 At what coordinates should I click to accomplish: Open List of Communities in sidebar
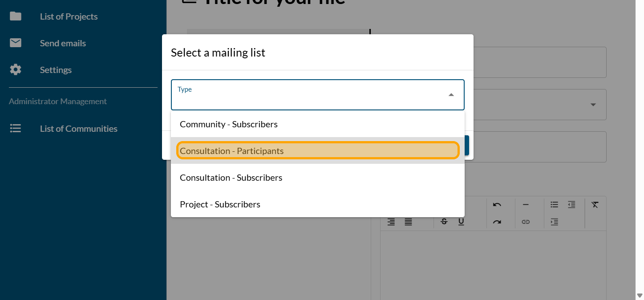[78, 129]
